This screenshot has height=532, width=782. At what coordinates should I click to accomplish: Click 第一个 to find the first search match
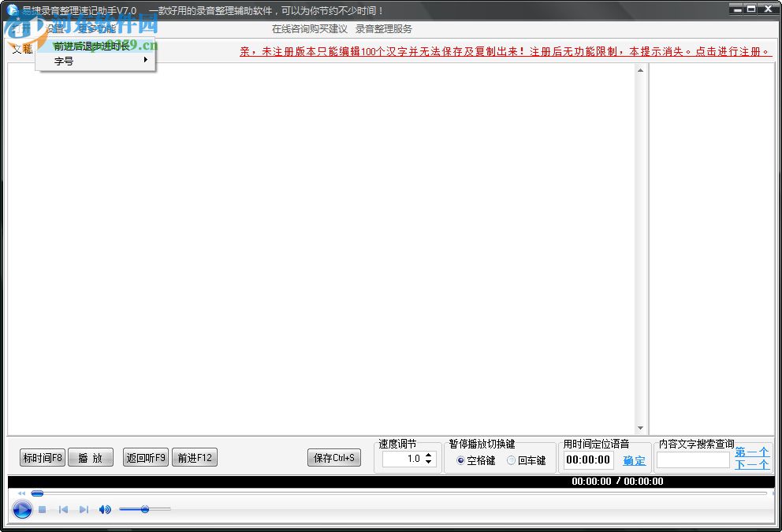(x=750, y=452)
